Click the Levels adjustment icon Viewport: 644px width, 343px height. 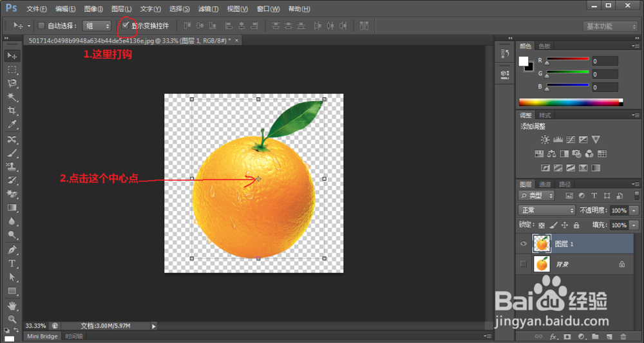coord(558,140)
